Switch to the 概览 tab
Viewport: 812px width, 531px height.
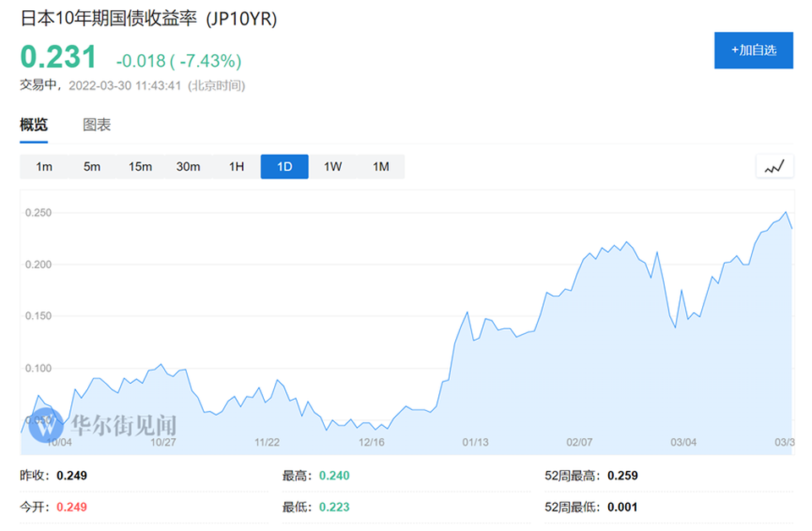pyautogui.click(x=34, y=125)
